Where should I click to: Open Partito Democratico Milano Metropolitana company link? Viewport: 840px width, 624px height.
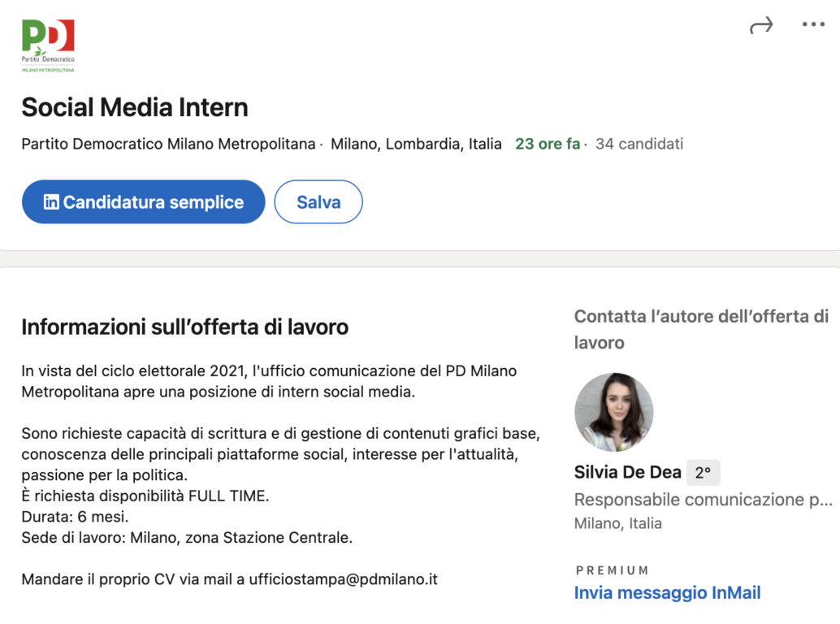click(x=168, y=144)
